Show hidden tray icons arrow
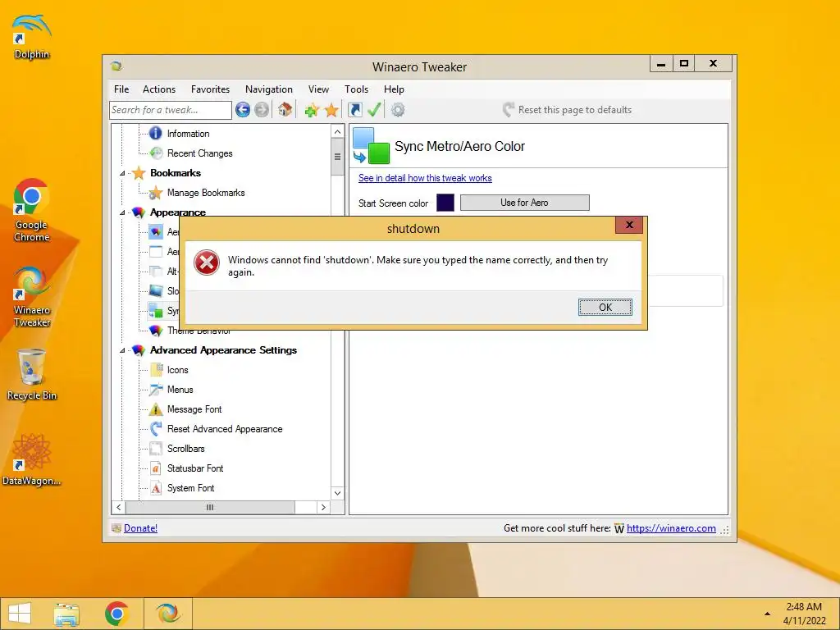The height and width of the screenshot is (630, 840). (x=767, y=614)
